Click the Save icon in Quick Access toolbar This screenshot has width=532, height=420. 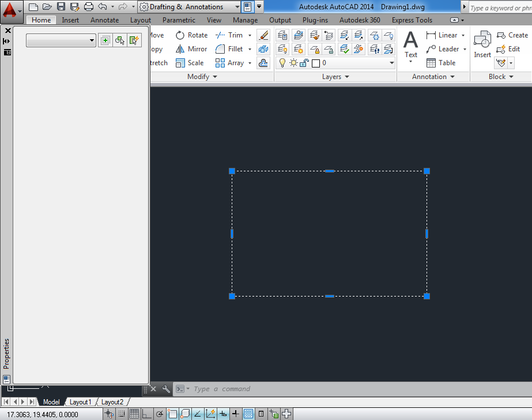[61, 6]
